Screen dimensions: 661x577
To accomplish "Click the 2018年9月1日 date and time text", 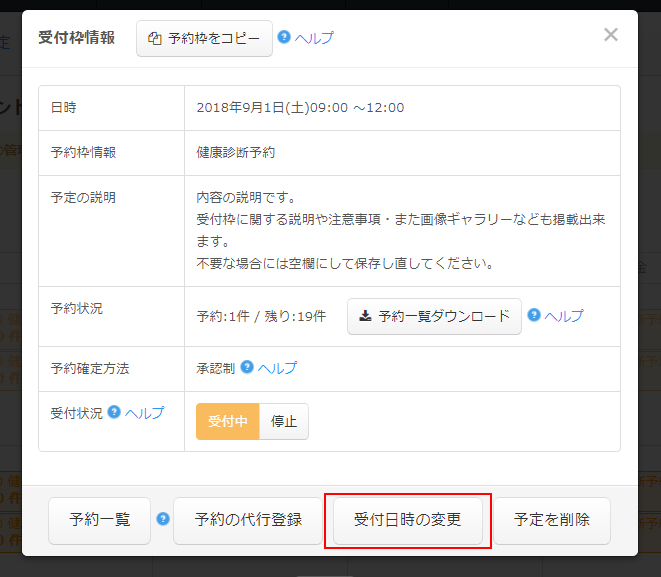I will [x=300, y=108].
